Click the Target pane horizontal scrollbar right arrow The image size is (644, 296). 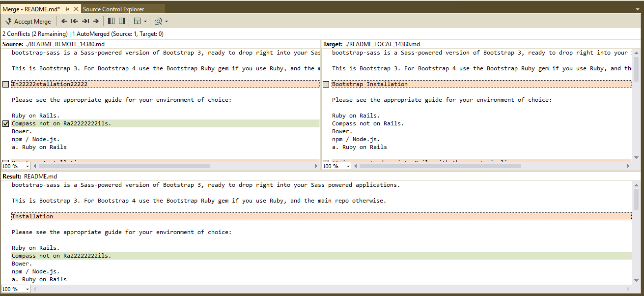click(628, 166)
